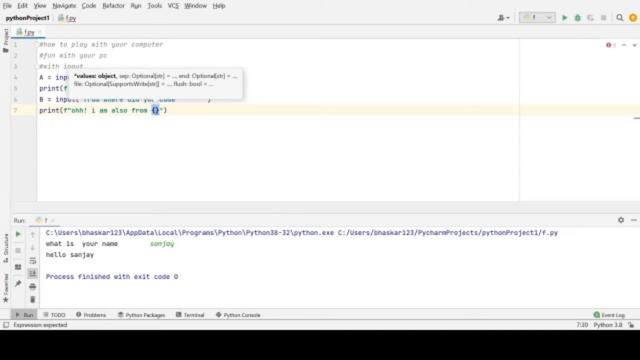Open the Structure tool window sidebar button
This screenshot has height=360, width=640.
[x=6, y=248]
